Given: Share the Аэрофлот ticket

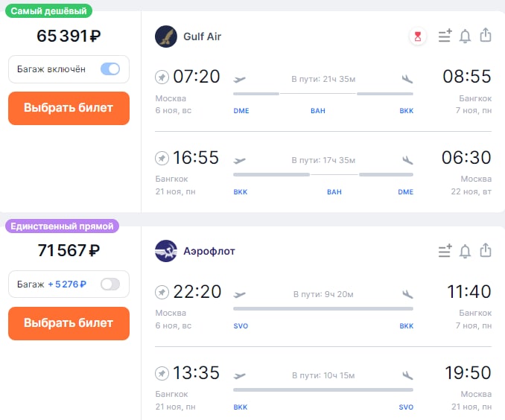Looking at the screenshot, I should point(486,250).
